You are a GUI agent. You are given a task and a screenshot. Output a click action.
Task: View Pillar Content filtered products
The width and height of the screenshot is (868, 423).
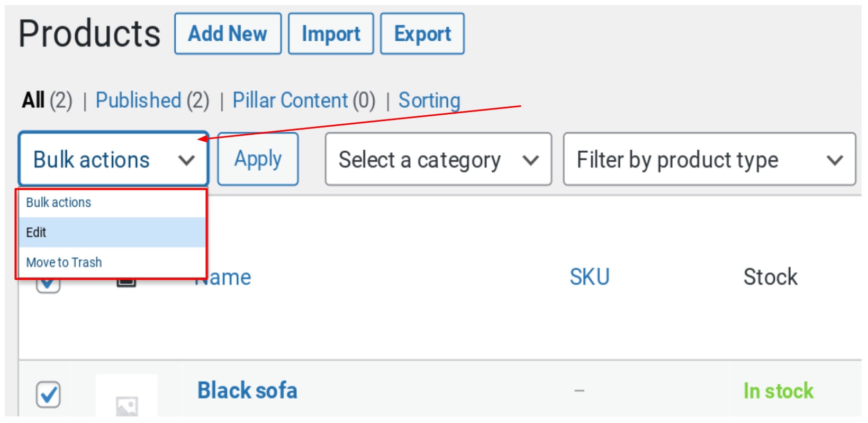290,100
